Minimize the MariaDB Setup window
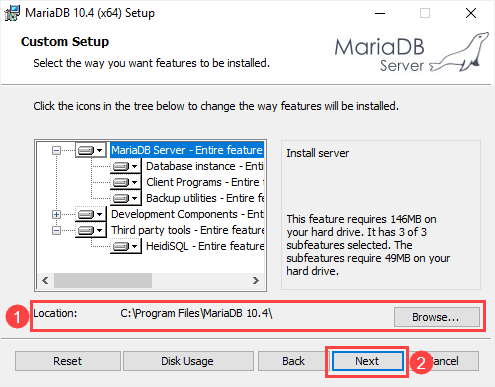 click(380, 13)
